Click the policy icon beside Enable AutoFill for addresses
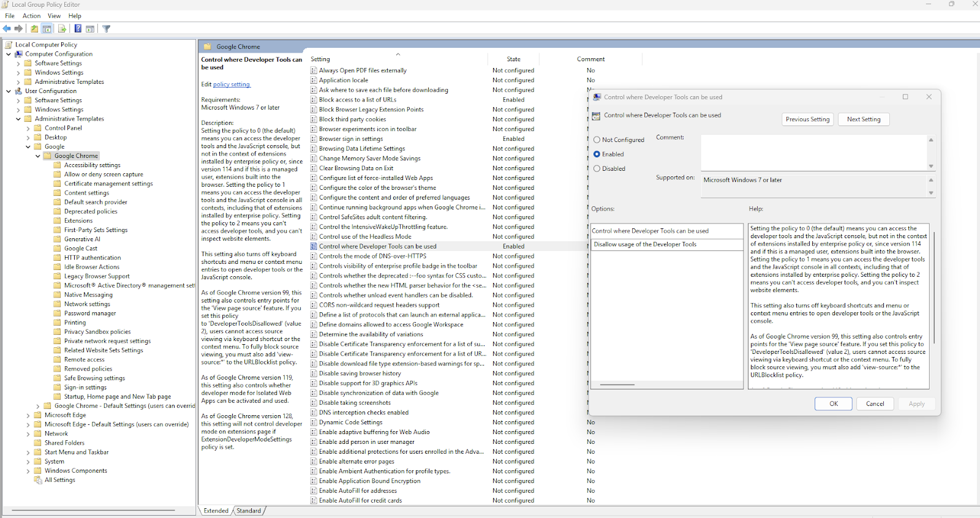The height and width of the screenshot is (518, 980). pos(314,491)
